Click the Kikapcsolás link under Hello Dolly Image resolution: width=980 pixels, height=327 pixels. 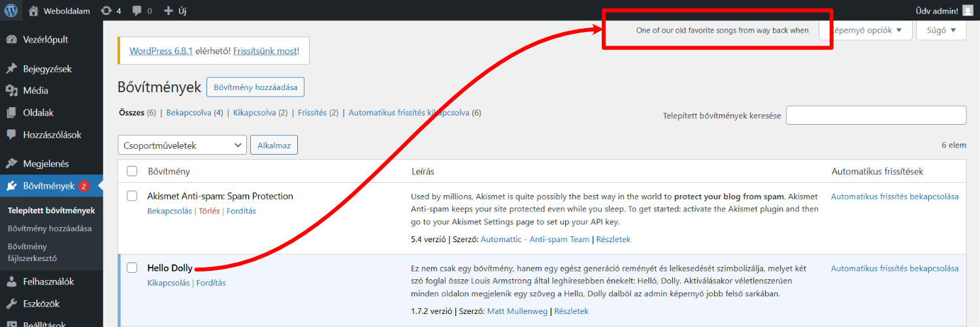point(169,283)
